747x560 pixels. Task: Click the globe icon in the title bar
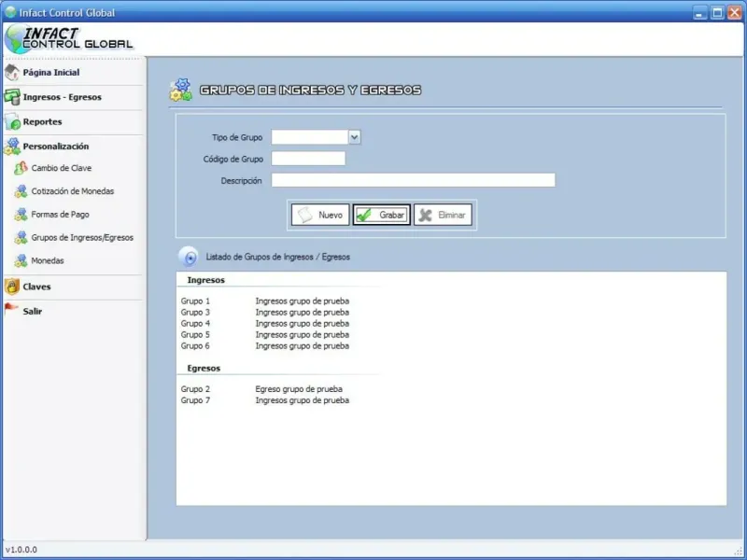coord(10,12)
